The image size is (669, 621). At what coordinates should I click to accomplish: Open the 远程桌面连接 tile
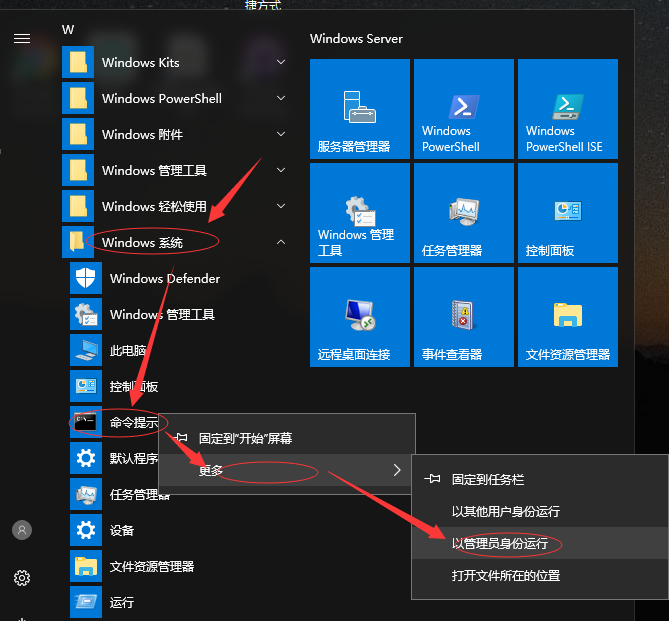tap(360, 317)
